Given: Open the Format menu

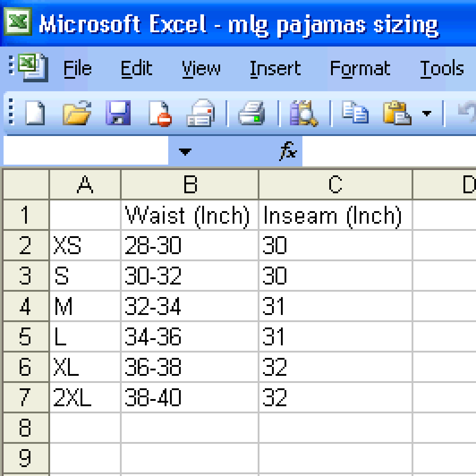Looking at the screenshot, I should [x=360, y=68].
